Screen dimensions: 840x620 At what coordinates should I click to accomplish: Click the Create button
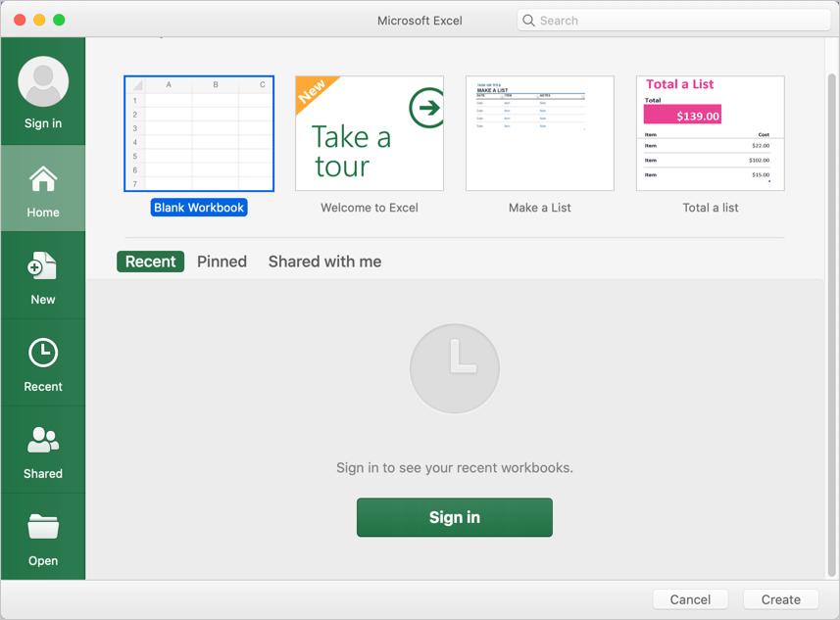pyautogui.click(x=780, y=599)
